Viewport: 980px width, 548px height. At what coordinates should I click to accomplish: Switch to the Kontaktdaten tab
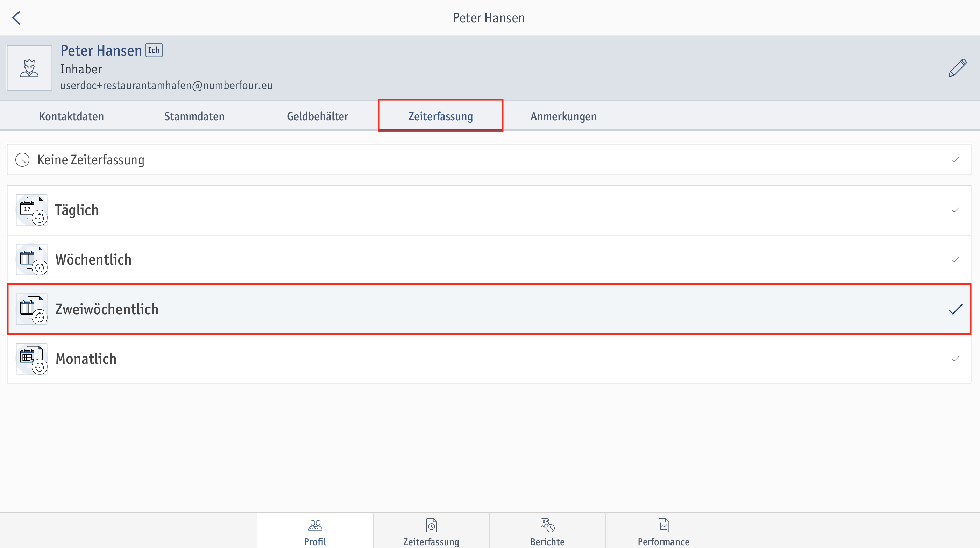tap(71, 116)
